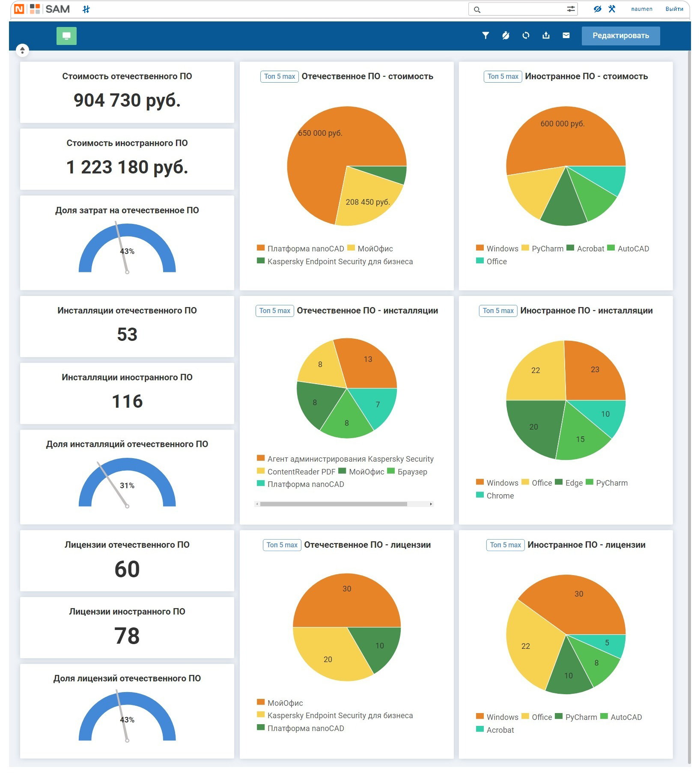Open the SAM application tiles icon
Image resolution: width=700 pixels, height=776 pixels.
pos(35,9)
